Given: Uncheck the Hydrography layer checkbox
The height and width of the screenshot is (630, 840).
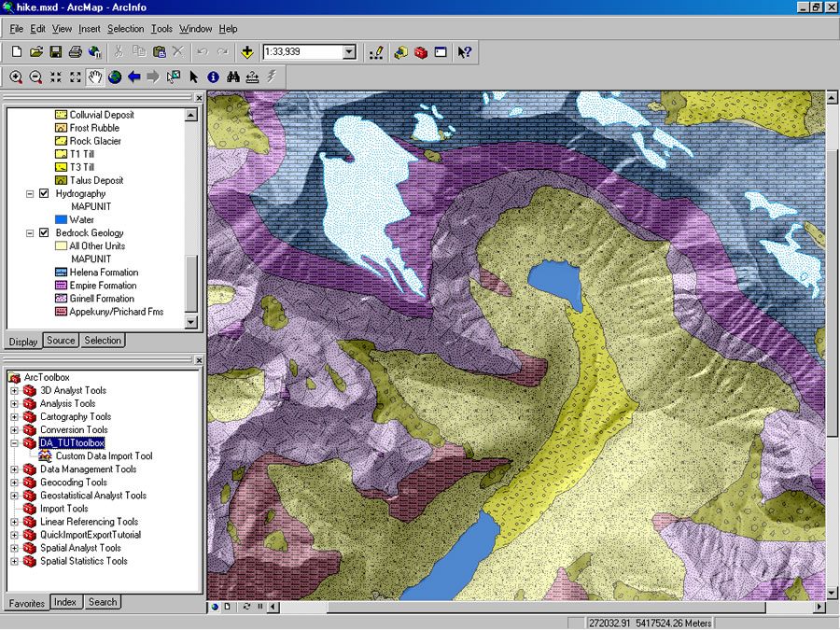Looking at the screenshot, I should point(44,194).
